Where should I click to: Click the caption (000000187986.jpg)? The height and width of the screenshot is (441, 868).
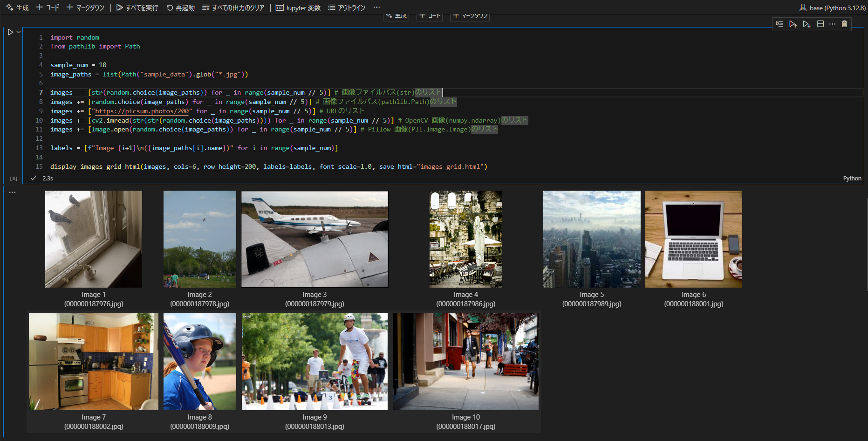click(466, 304)
